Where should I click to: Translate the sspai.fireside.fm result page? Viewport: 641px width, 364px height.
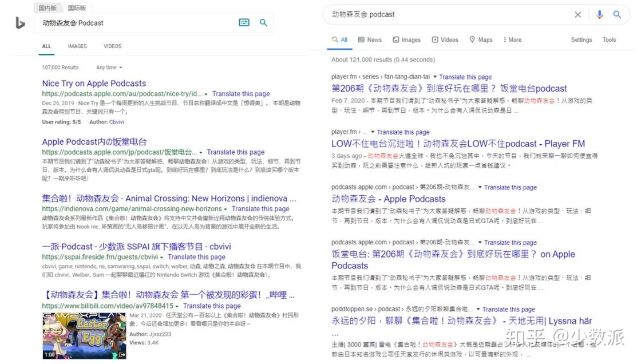point(196,257)
